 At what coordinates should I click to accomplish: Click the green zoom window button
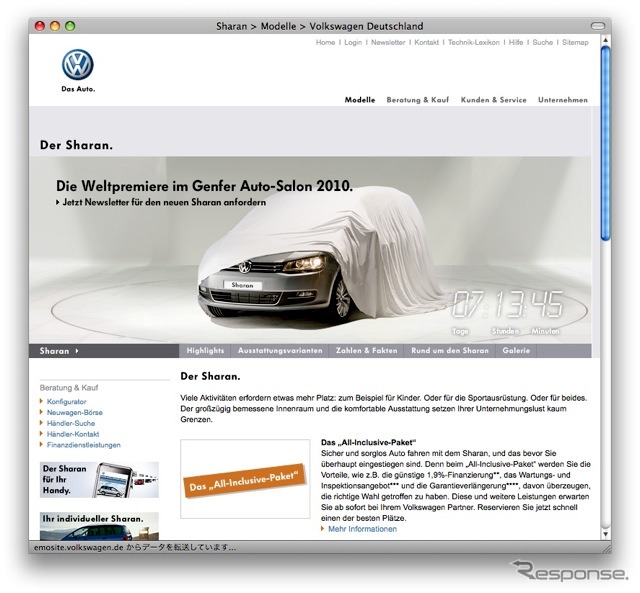(x=70, y=26)
